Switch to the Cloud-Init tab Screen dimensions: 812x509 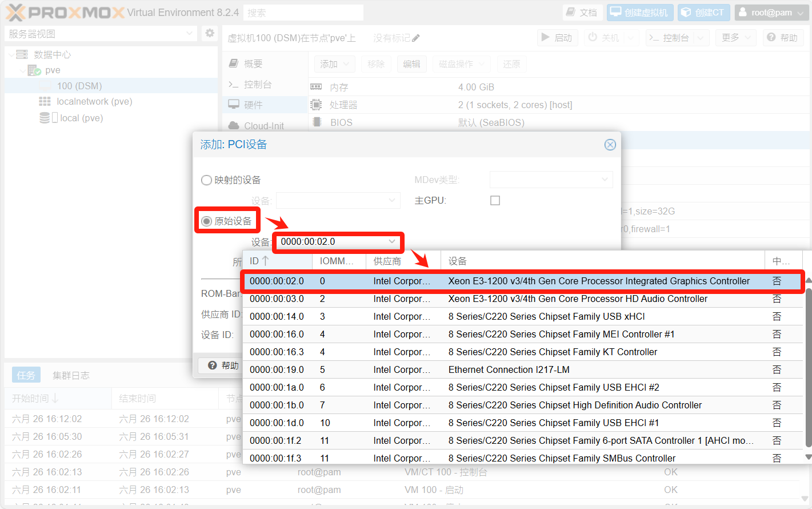263,126
